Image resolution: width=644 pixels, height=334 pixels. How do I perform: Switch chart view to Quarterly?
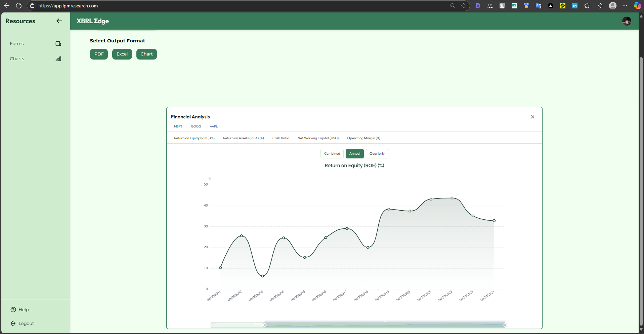377,154
